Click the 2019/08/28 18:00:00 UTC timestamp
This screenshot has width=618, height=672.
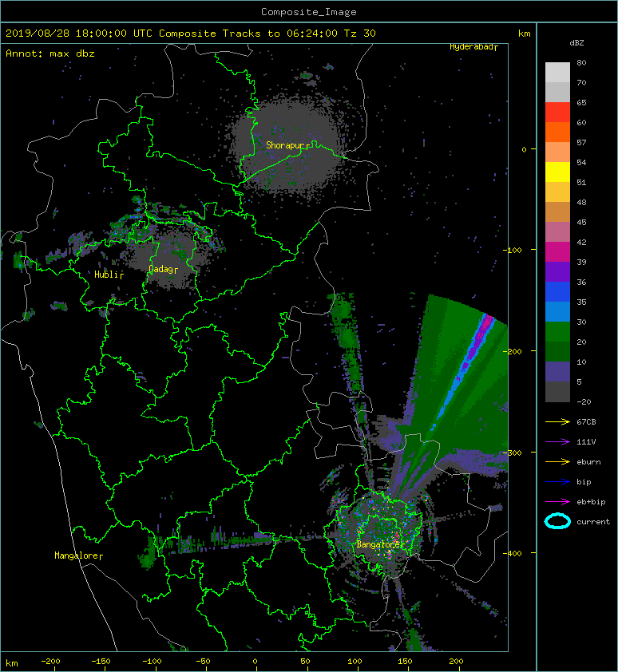tap(79, 34)
